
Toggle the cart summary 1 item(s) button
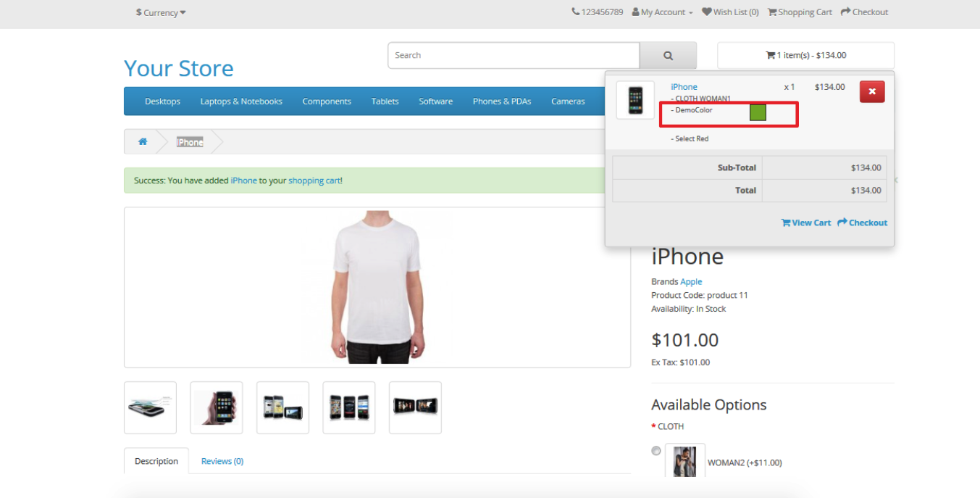coord(805,56)
